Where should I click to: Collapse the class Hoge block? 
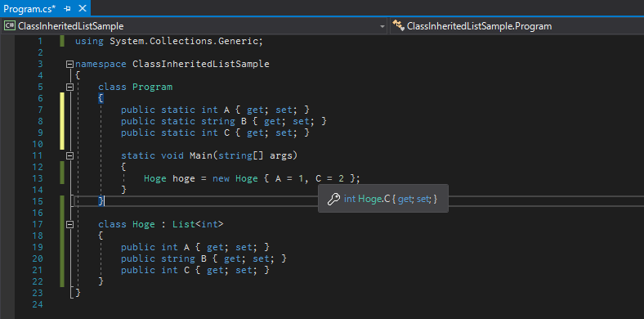[x=69, y=224]
